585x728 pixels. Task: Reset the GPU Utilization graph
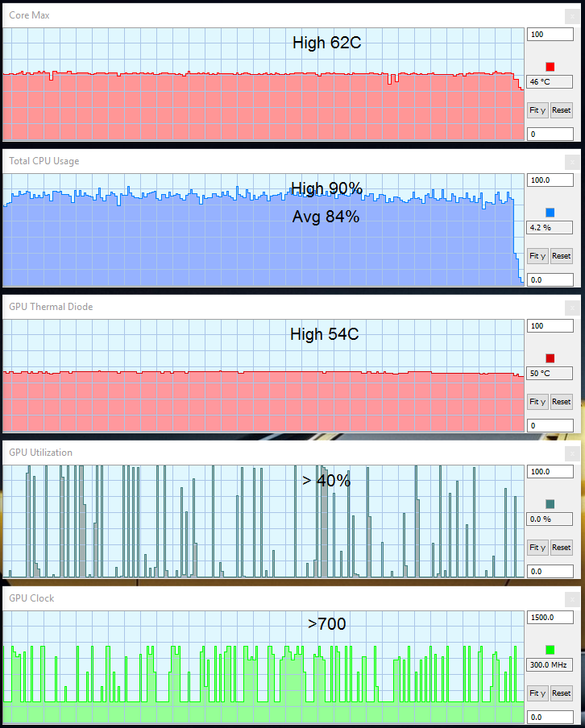point(562,548)
